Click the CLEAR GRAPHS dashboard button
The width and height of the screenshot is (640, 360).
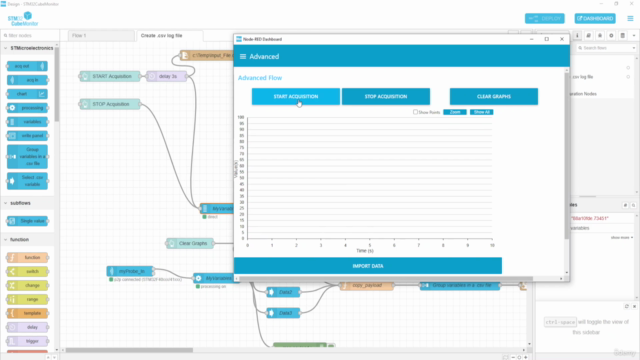click(x=493, y=96)
